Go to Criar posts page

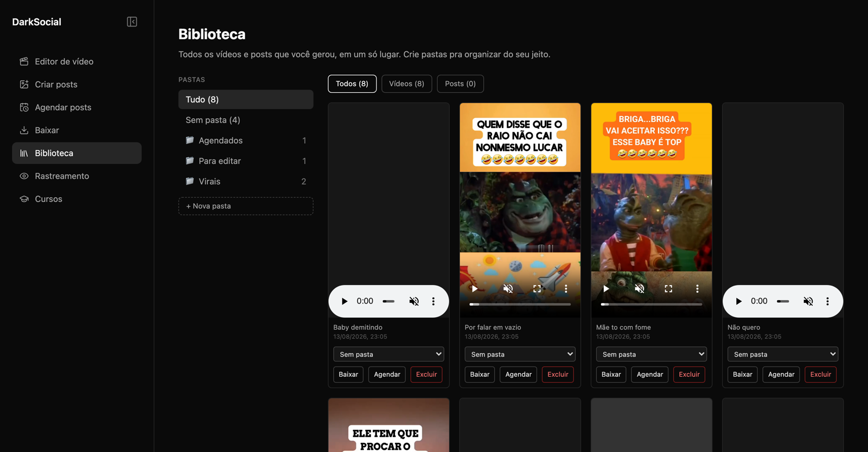click(x=76, y=85)
